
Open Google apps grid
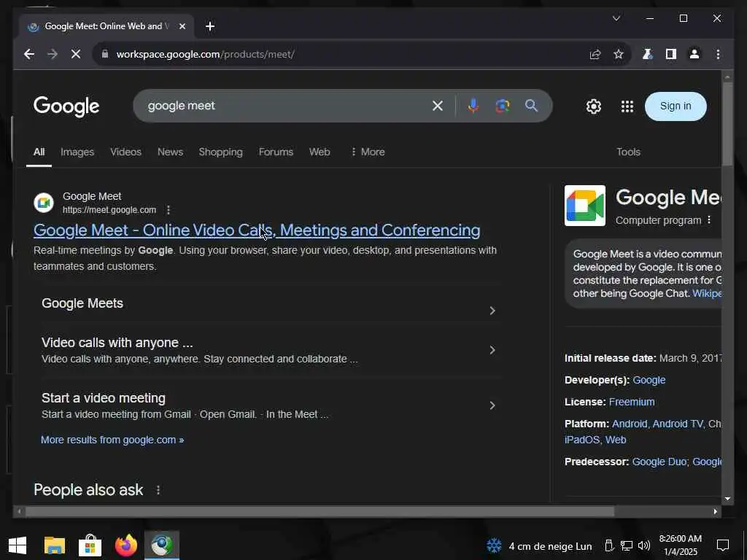[x=627, y=106]
